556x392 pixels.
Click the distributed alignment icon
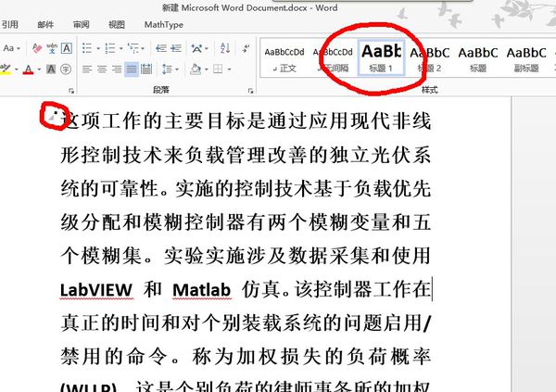tap(148, 69)
